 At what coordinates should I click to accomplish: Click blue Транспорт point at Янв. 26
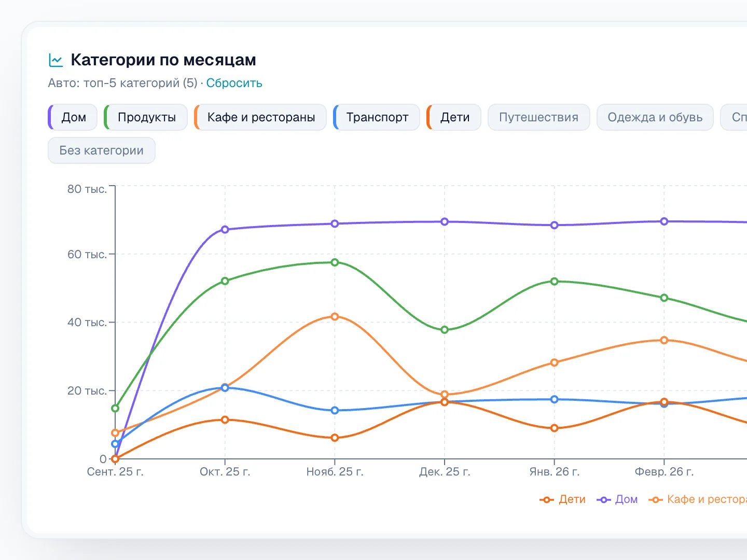[x=555, y=399]
